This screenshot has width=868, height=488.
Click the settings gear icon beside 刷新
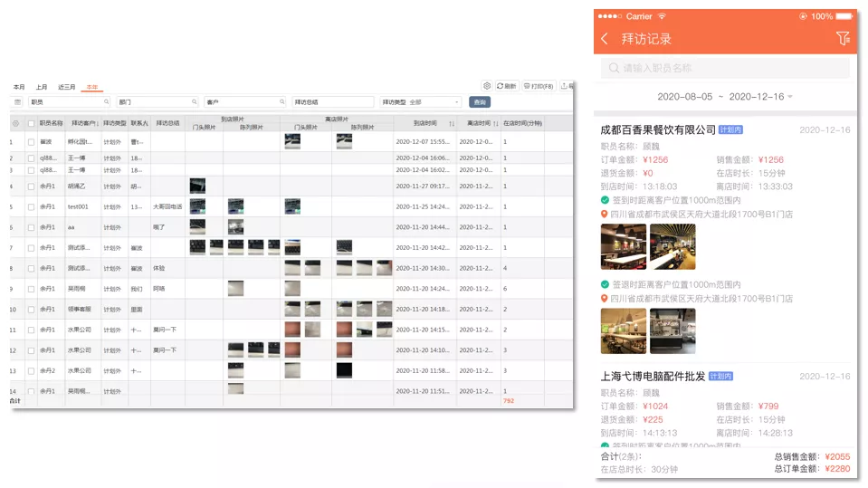click(487, 86)
